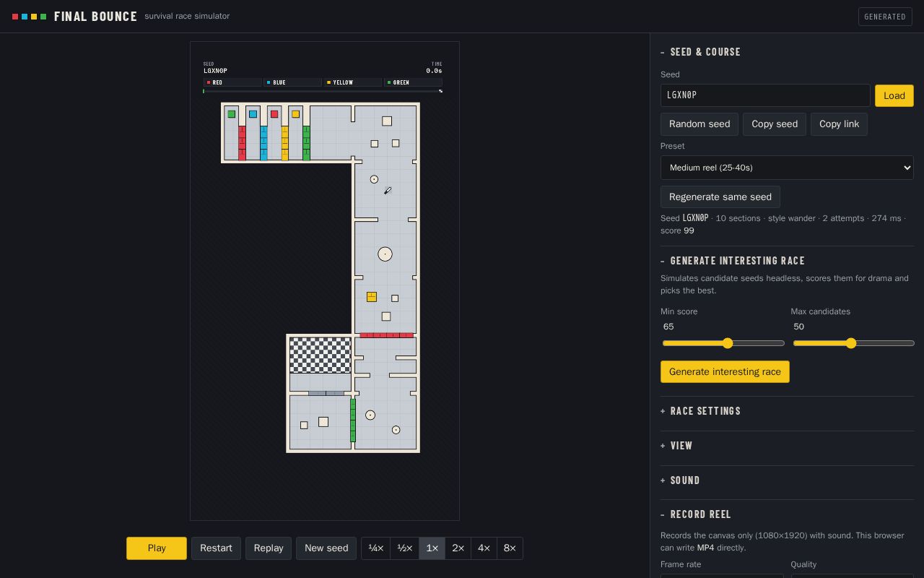Viewport: 924px width, 578px height.
Task: Click the Final Bounce colored squares logo
Action: point(29,17)
